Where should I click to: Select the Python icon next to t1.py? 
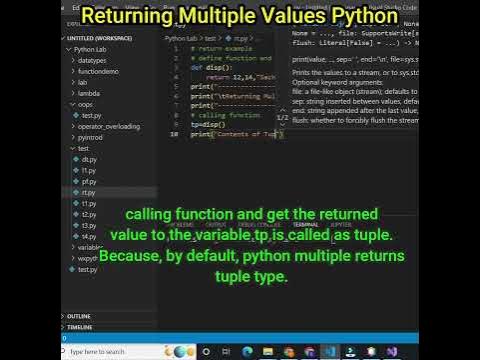(x=76, y=203)
